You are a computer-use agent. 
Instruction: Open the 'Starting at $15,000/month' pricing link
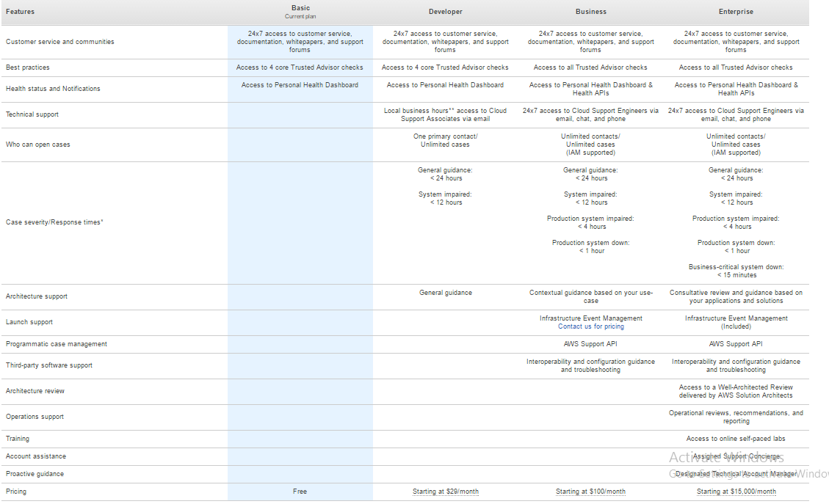click(x=736, y=492)
